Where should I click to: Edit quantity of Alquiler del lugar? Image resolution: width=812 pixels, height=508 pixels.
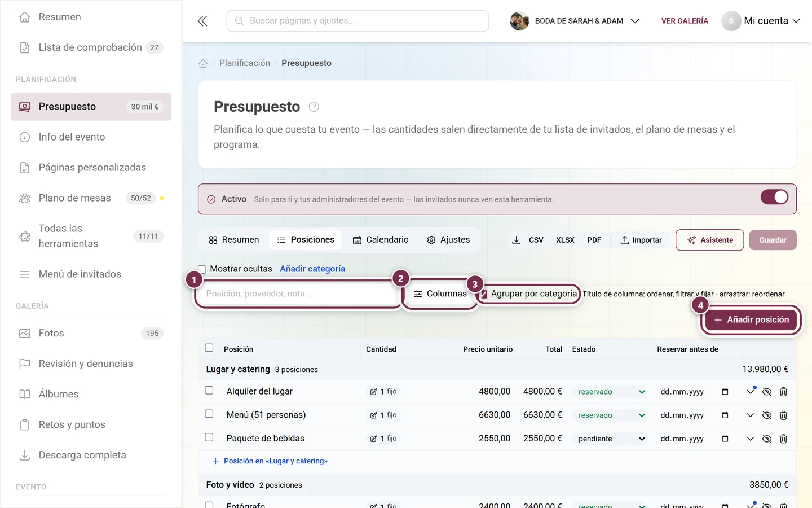(383, 392)
